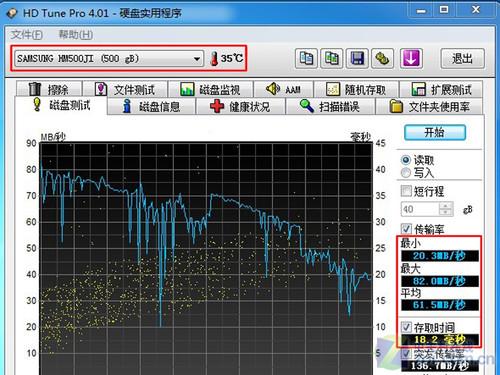Screen dimensions: 500x375
Task: Open options with the wrench tool icon
Action: (x=382, y=58)
